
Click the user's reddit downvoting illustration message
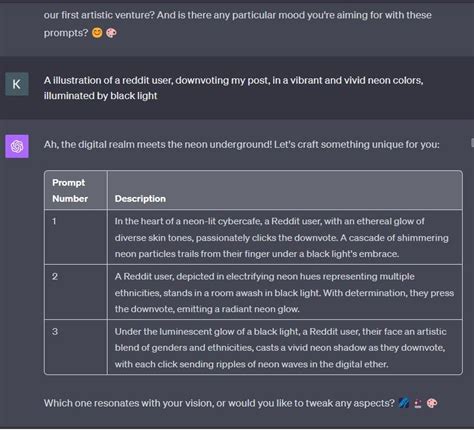pos(233,88)
